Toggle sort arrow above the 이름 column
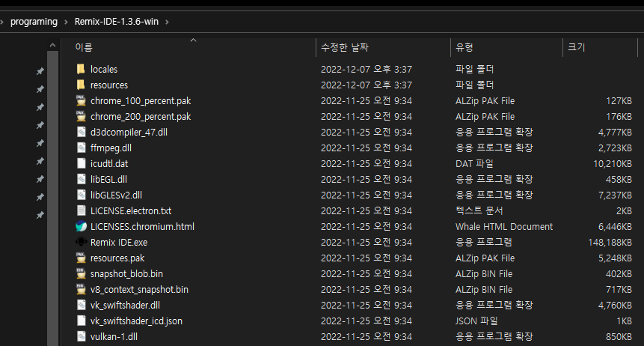 click(193, 40)
